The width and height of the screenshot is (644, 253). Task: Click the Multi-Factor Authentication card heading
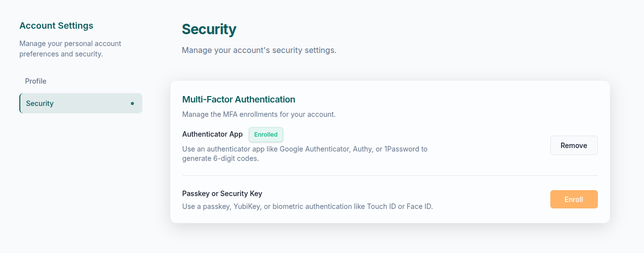click(238, 100)
